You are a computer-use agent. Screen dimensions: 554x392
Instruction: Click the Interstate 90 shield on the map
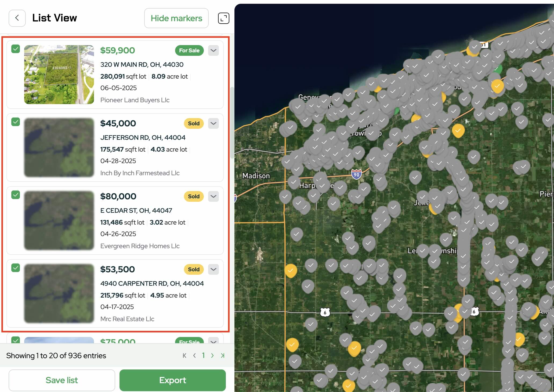[x=356, y=175]
